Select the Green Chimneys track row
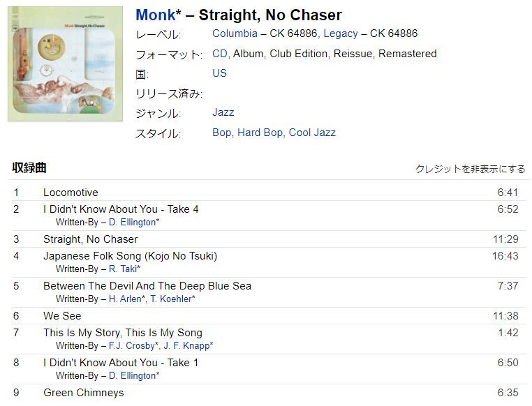532x406 pixels. coord(266,393)
